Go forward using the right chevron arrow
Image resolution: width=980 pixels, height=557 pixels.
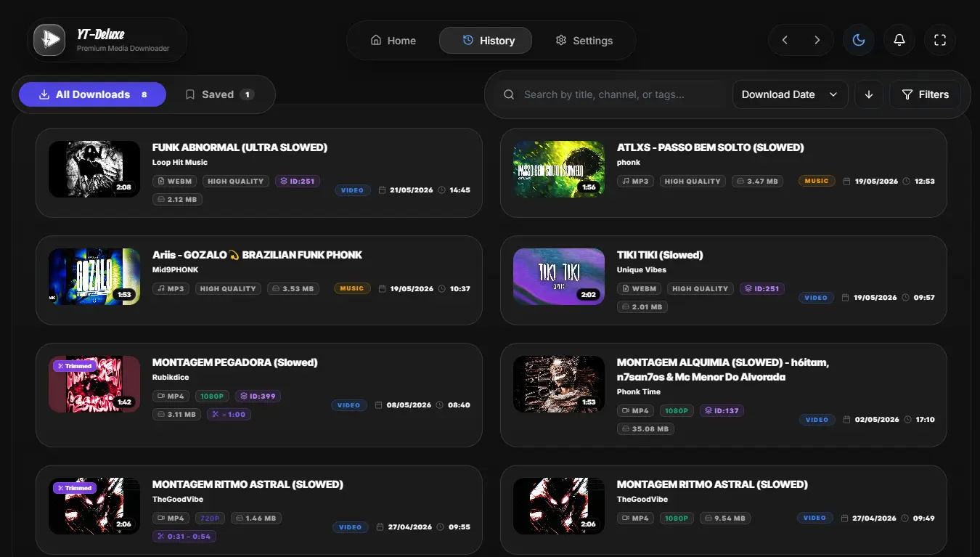817,40
